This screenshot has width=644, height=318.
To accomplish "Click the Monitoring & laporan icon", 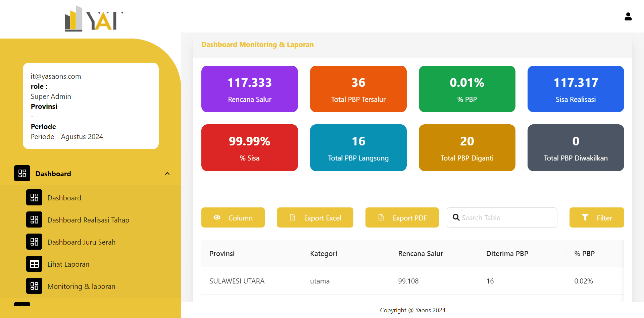I will coord(34,286).
